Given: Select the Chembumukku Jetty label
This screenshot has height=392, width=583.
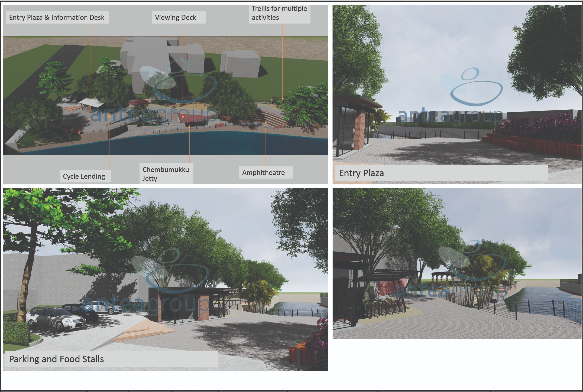Looking at the screenshot, I should click(166, 174).
